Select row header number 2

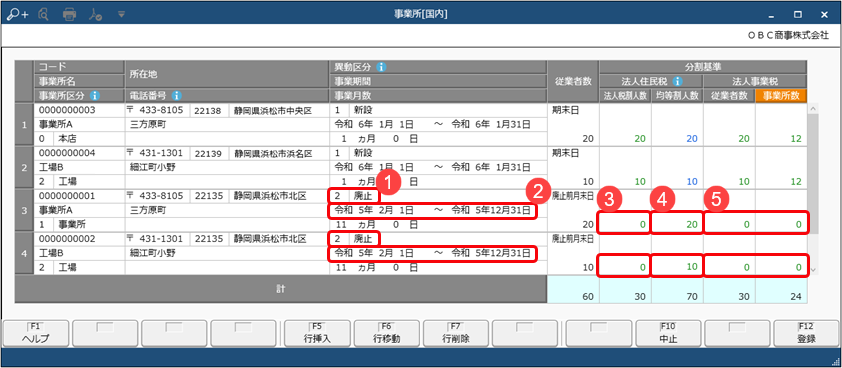(x=24, y=167)
